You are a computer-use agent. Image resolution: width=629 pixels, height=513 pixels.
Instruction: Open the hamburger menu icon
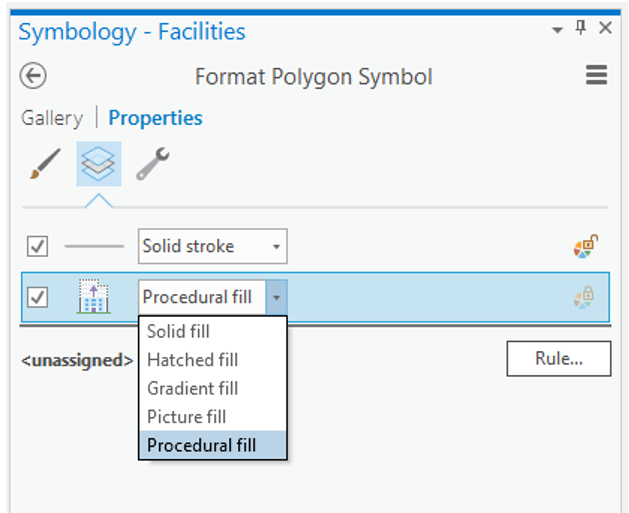tap(597, 75)
